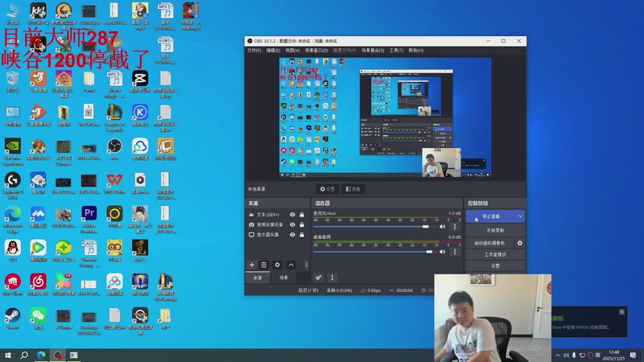The image size is (644, 362).
Task: Open the 滤镜 filters button
Action: [353, 189]
